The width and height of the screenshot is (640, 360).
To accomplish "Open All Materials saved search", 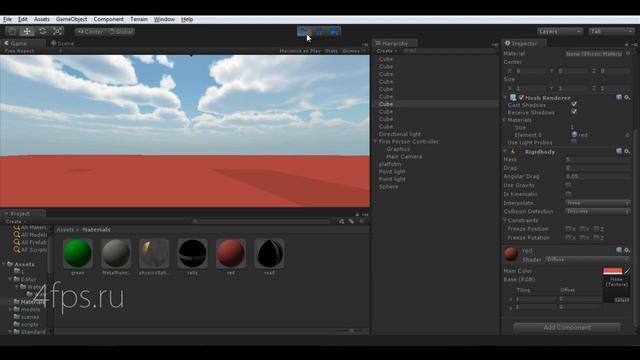I will tap(30, 227).
